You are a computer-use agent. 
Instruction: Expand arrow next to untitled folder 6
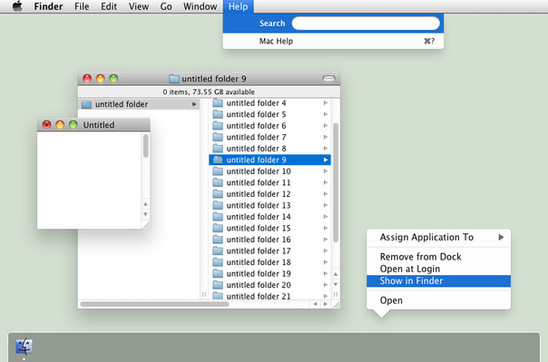tap(325, 125)
